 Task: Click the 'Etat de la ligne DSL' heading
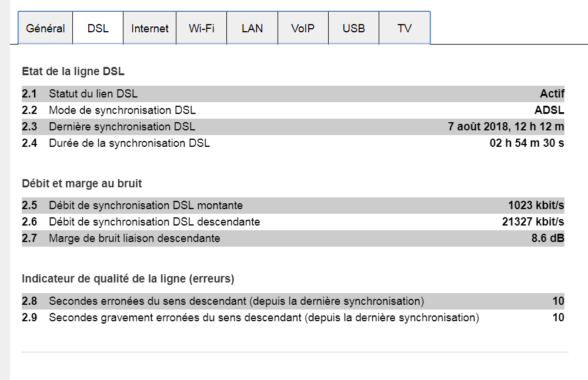tap(73, 72)
